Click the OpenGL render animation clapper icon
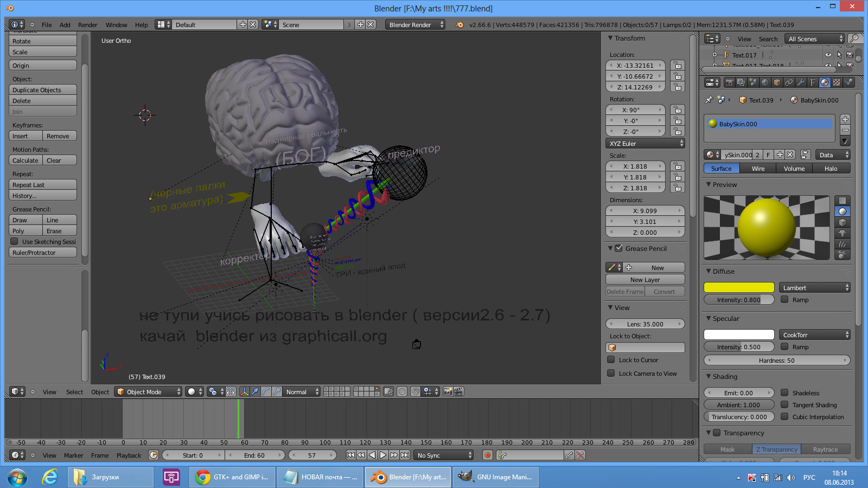 458,391
